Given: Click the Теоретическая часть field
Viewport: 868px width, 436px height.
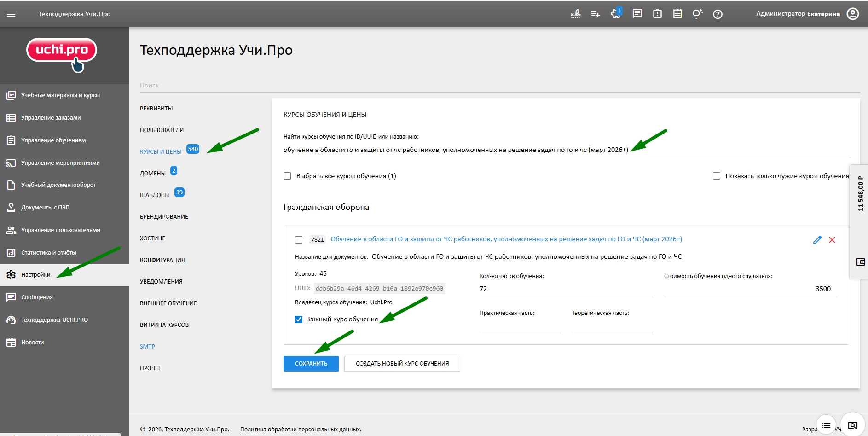Looking at the screenshot, I should tap(612, 326).
